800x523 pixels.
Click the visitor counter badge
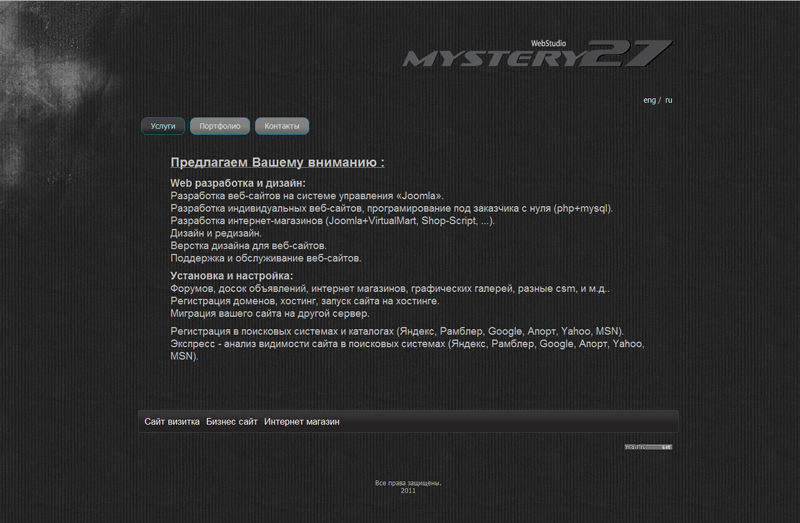click(648, 447)
